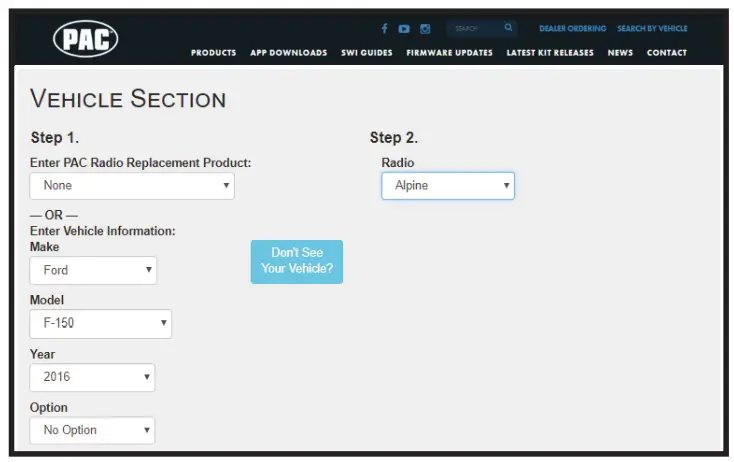Image resolution: width=734 pixels, height=462 pixels.
Task: Open the PAC YouTube channel icon
Action: 404,29
